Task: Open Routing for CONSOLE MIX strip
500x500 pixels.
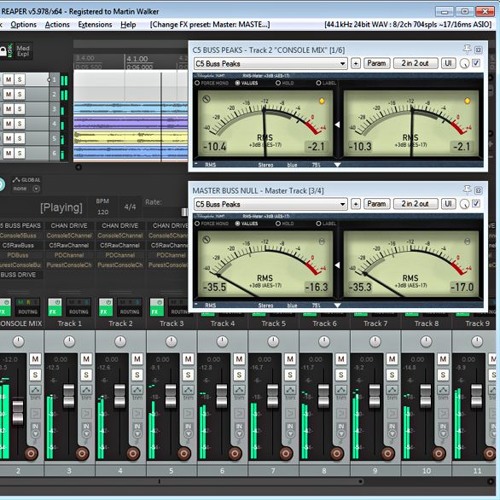Action: pyautogui.click(x=28, y=307)
